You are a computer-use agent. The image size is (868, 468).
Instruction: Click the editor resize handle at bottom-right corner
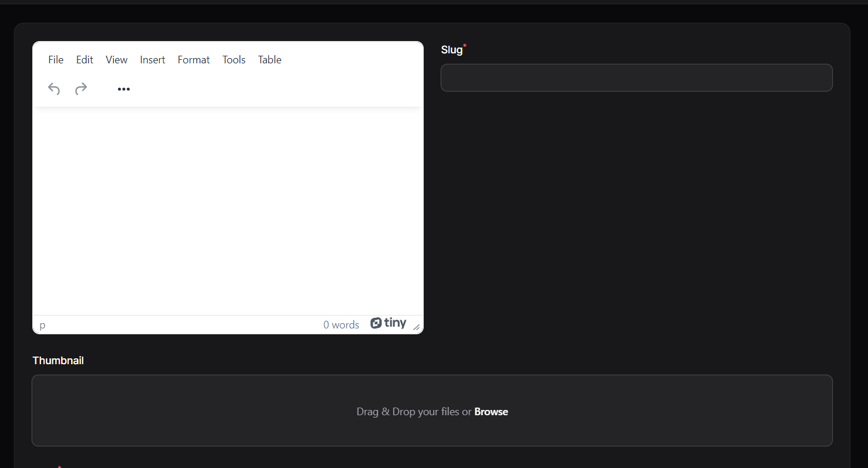point(416,327)
